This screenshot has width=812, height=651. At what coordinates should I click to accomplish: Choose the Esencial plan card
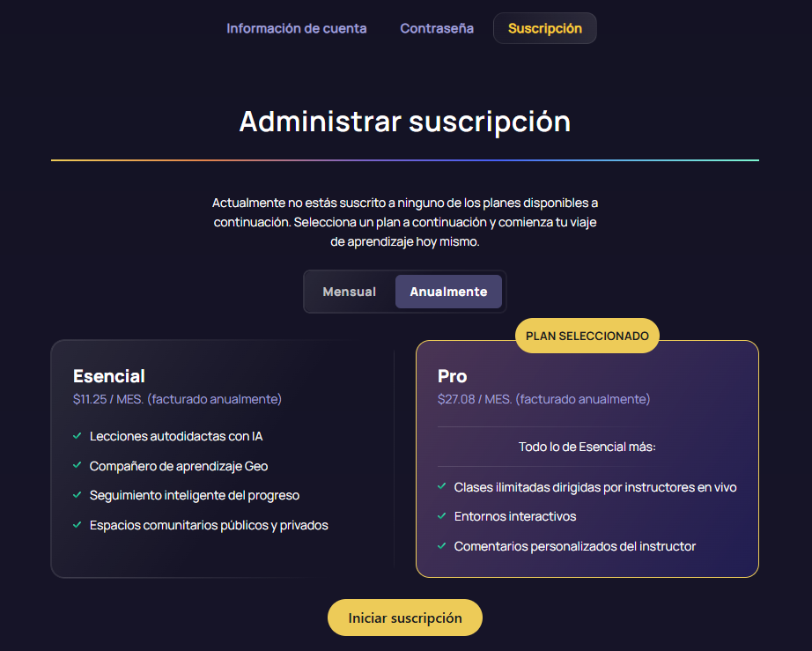(222, 458)
